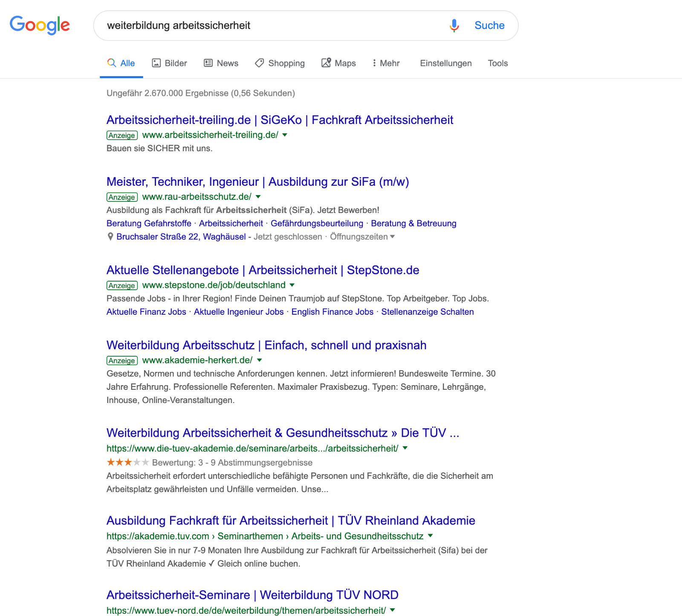Open Einstellungen settings menu
Viewport: 682px width, 616px height.
[x=445, y=63]
